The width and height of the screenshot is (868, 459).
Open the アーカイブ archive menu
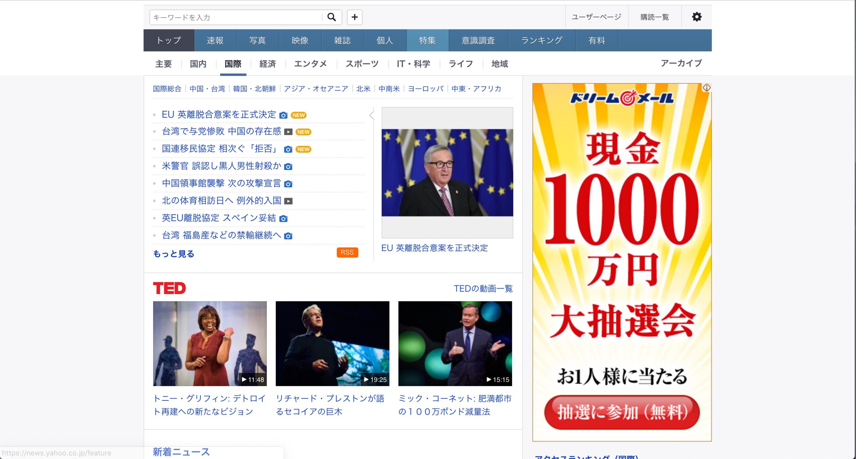681,63
